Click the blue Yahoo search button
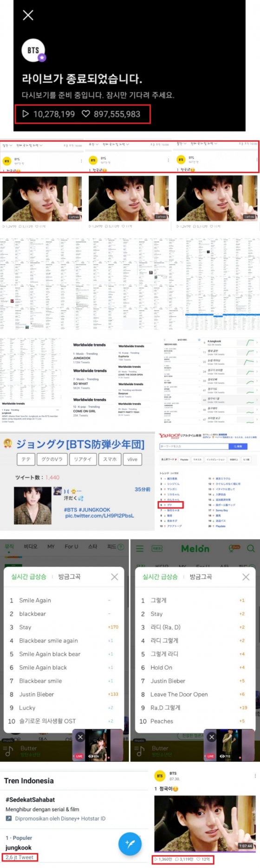260x868 pixels. 238,446
